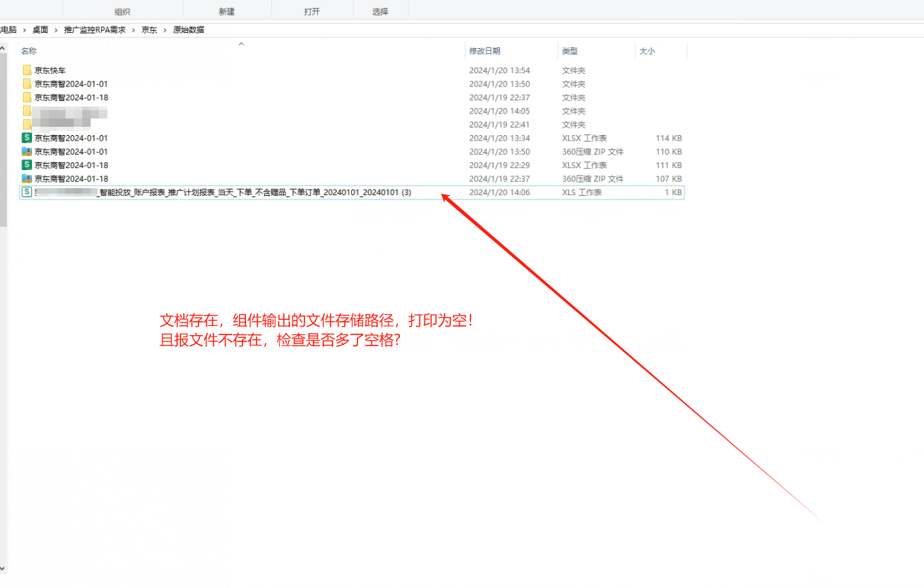Click XLSX 工作表 type in 111 KB row
Image resolution: width=924 pixels, height=588 pixels.
tap(585, 165)
